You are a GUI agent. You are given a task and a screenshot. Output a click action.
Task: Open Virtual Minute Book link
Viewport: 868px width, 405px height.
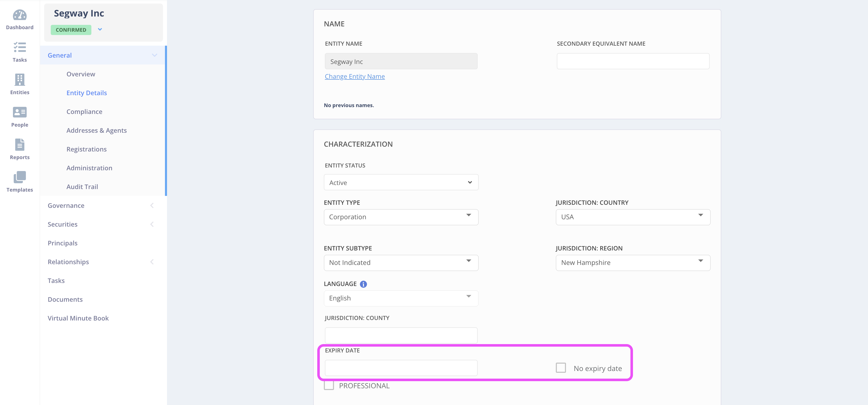coord(78,318)
